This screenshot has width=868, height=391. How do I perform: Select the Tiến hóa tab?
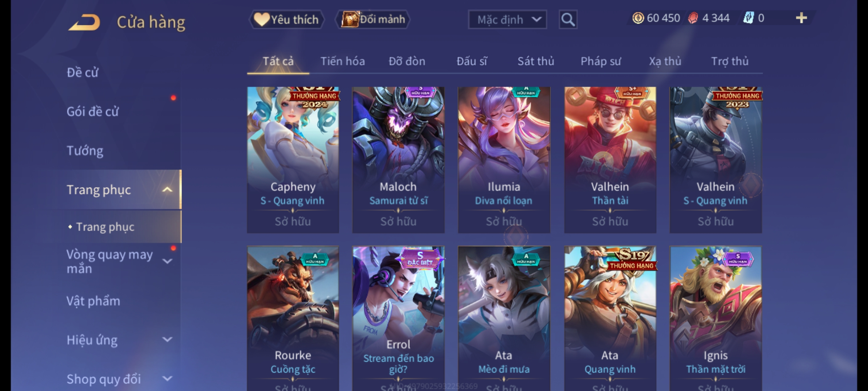click(x=342, y=61)
